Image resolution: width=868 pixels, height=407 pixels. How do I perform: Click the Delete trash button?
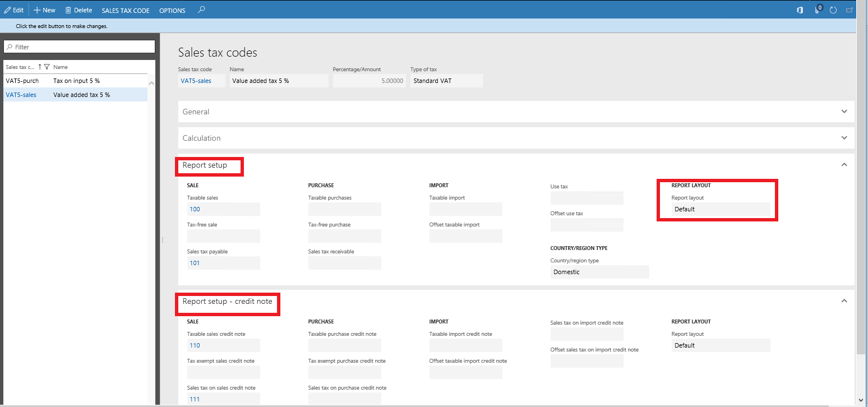point(79,10)
